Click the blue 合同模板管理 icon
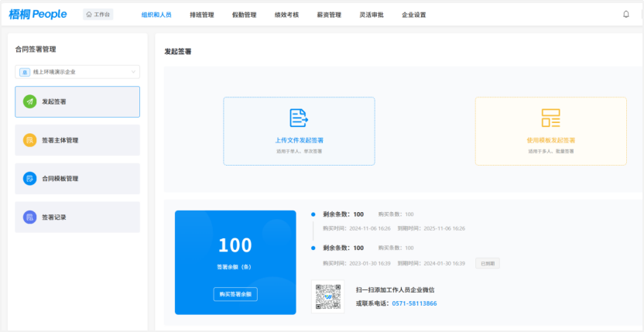The width and height of the screenshot is (644, 332). coord(29,179)
